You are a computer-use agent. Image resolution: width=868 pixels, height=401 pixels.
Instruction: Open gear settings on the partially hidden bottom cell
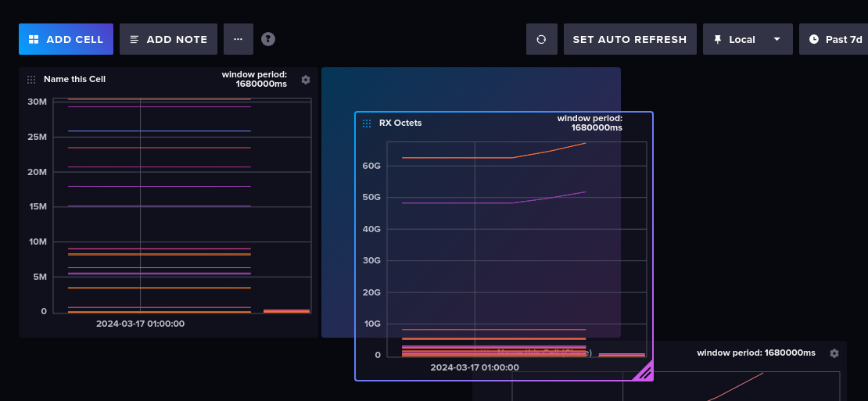pyautogui.click(x=834, y=353)
